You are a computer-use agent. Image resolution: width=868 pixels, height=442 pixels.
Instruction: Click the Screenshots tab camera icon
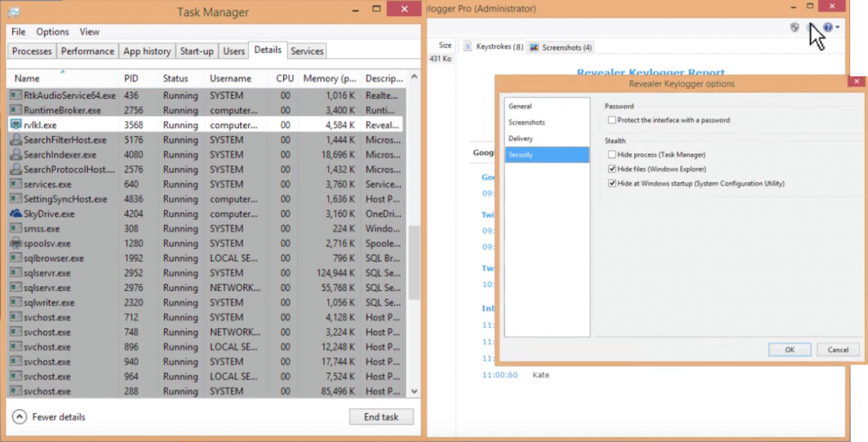point(534,47)
